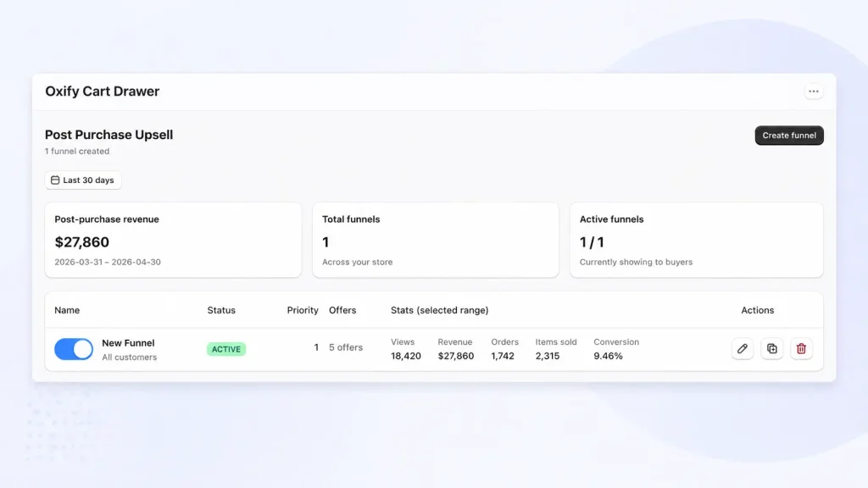Click the Name column header

[x=67, y=310]
